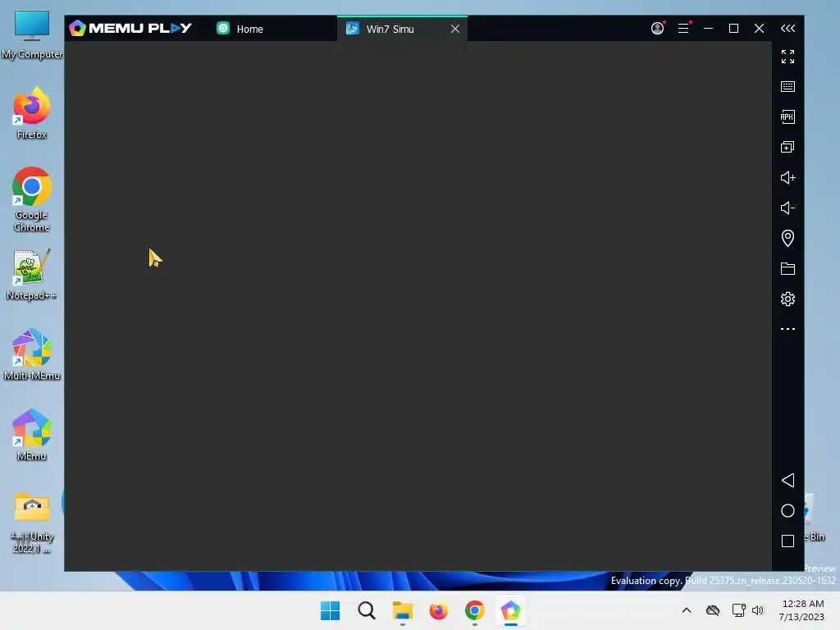840x630 pixels.
Task: Tap the Android recent apps square button
Action: pyautogui.click(x=787, y=541)
